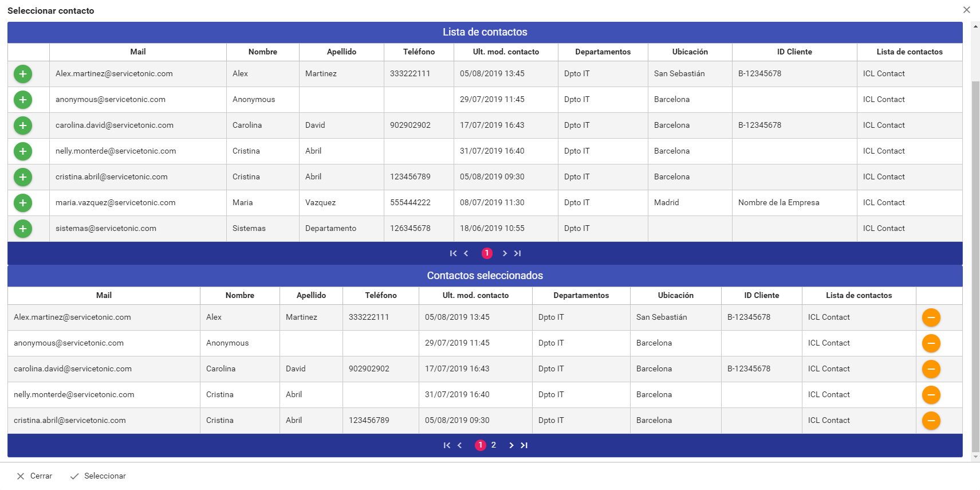Sort Lista de contactos by Apellido header
This screenshot has width=980, height=490.
(341, 52)
